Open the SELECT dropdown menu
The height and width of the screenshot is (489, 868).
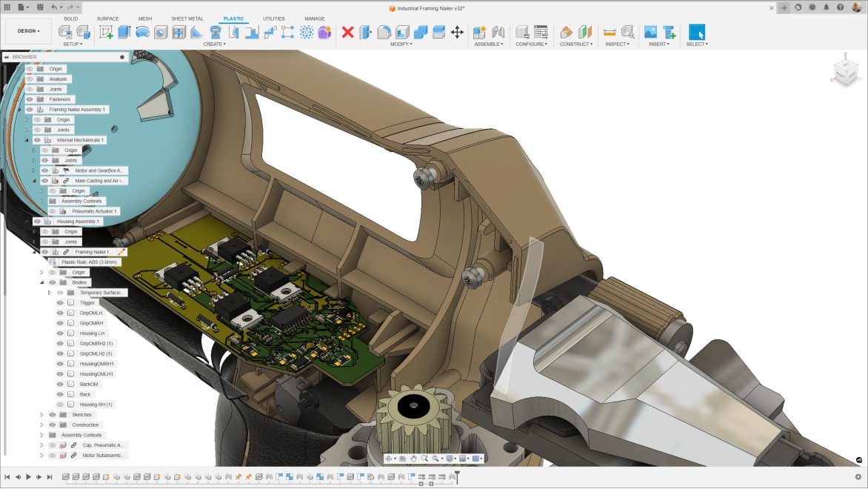(x=696, y=43)
